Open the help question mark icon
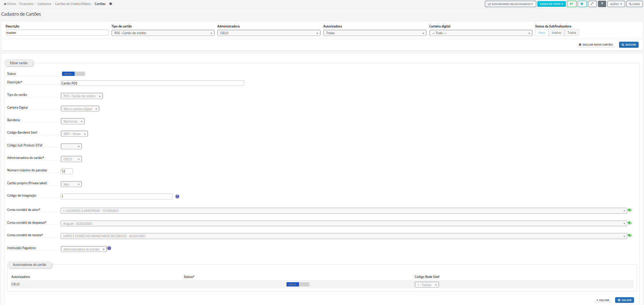The height and width of the screenshot is (305, 644). pos(582,4)
